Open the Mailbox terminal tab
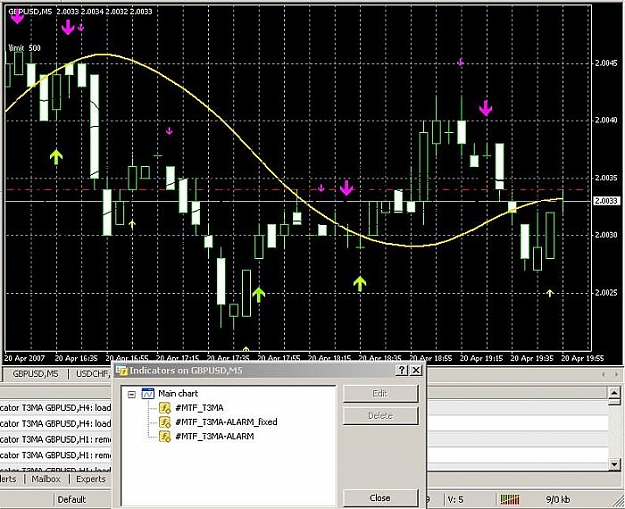The image size is (625, 509). (46, 479)
